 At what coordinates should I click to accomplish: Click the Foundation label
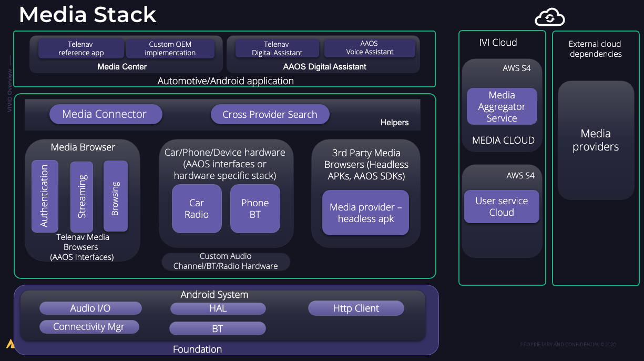point(198,349)
